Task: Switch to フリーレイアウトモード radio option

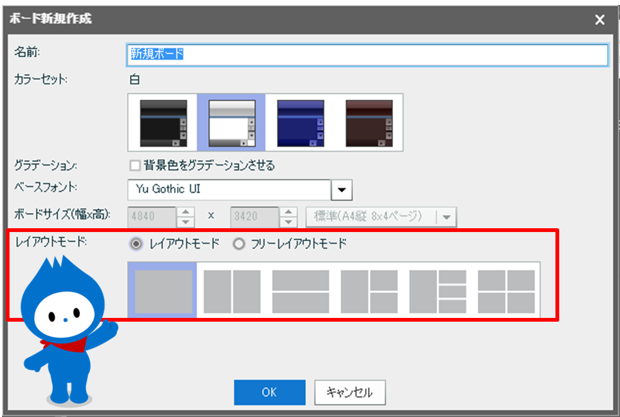Action: coord(239,244)
